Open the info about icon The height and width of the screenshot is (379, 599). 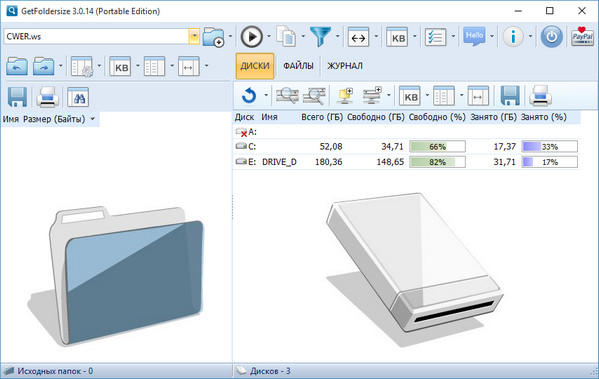pos(513,37)
